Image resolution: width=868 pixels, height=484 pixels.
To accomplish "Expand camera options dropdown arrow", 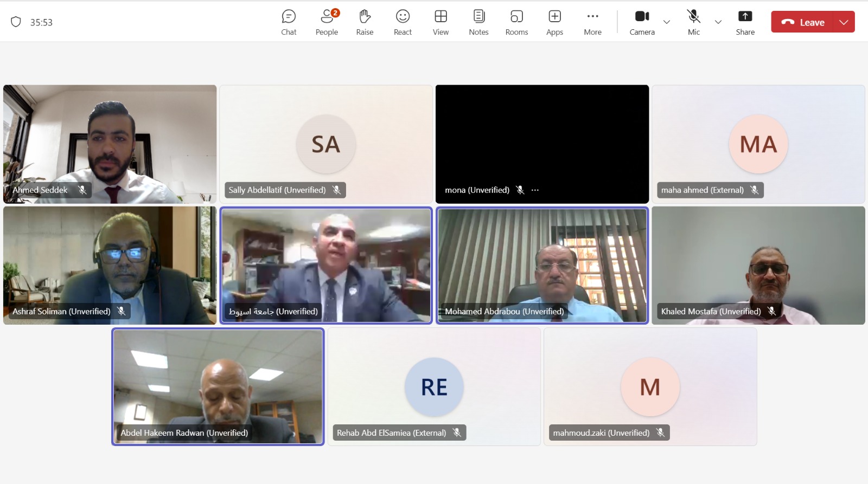I will coord(667,22).
